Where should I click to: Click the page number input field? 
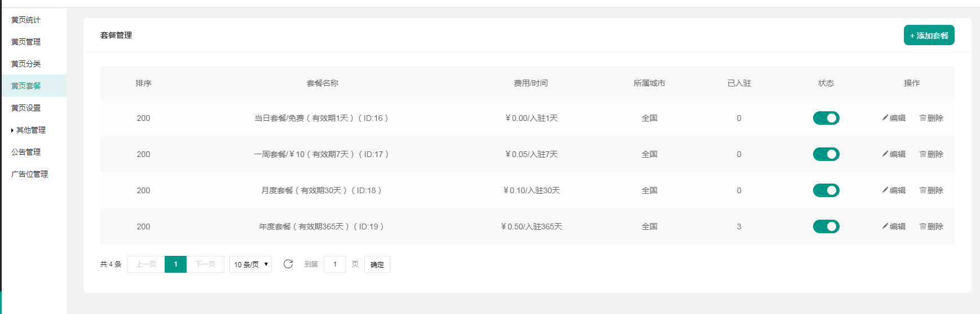[335, 264]
